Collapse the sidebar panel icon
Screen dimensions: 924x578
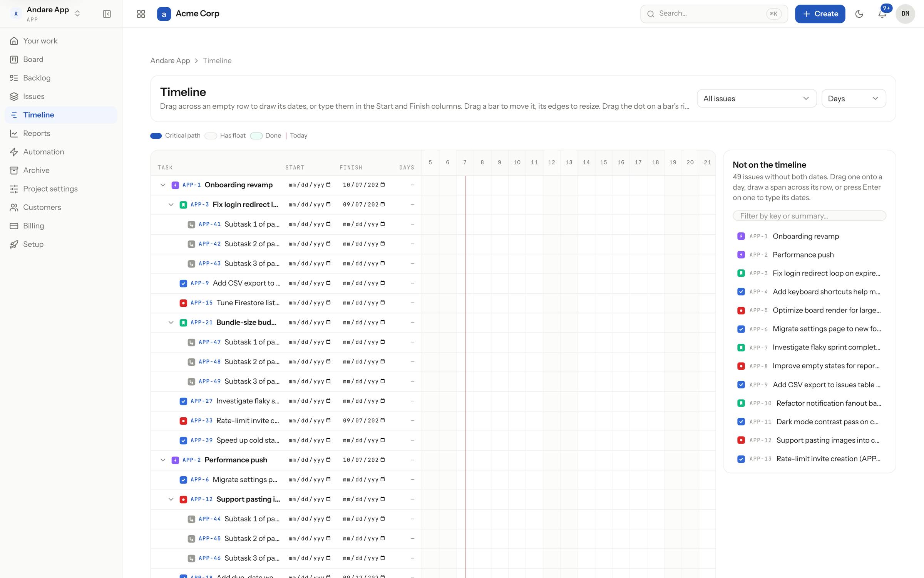point(107,14)
